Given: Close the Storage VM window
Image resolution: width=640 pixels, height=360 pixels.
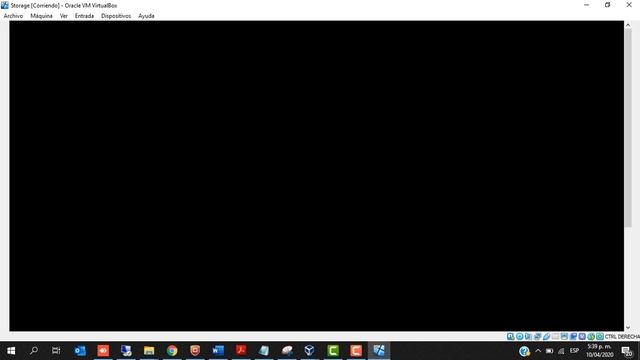Looking at the screenshot, I should pos(629,5).
